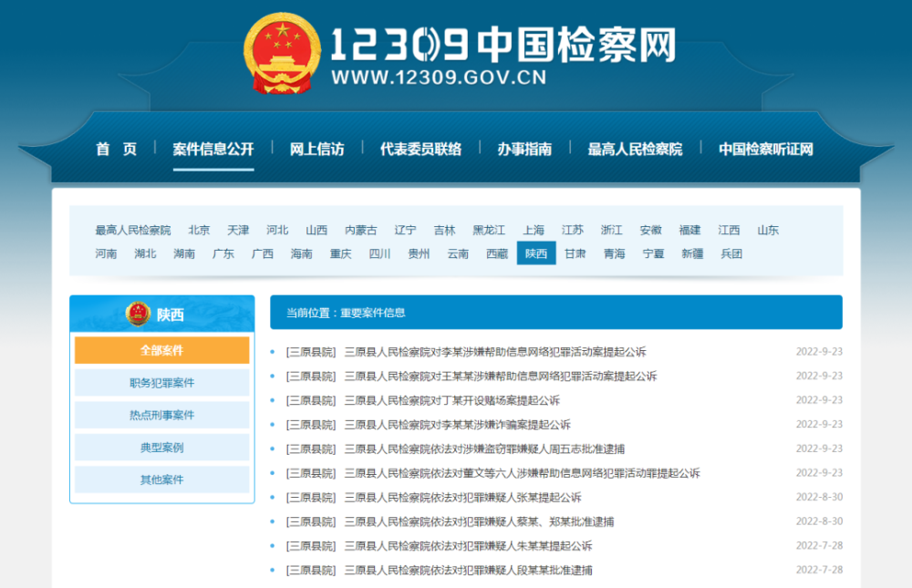The height and width of the screenshot is (588, 912).
Task: Choose the 甘肃 region link
Action: pyautogui.click(x=575, y=253)
